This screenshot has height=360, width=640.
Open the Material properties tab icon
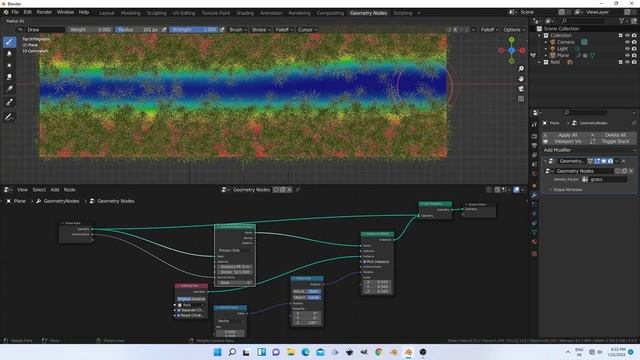(x=534, y=242)
